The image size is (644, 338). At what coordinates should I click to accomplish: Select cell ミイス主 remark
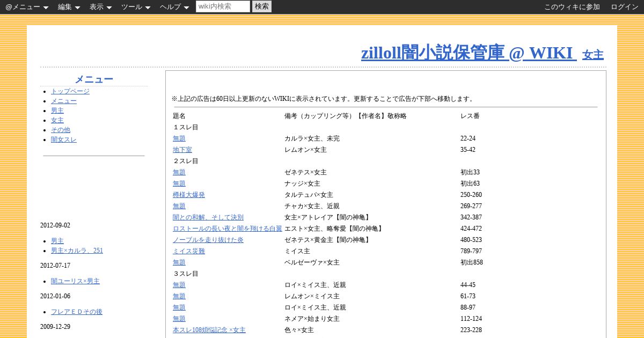click(x=297, y=251)
